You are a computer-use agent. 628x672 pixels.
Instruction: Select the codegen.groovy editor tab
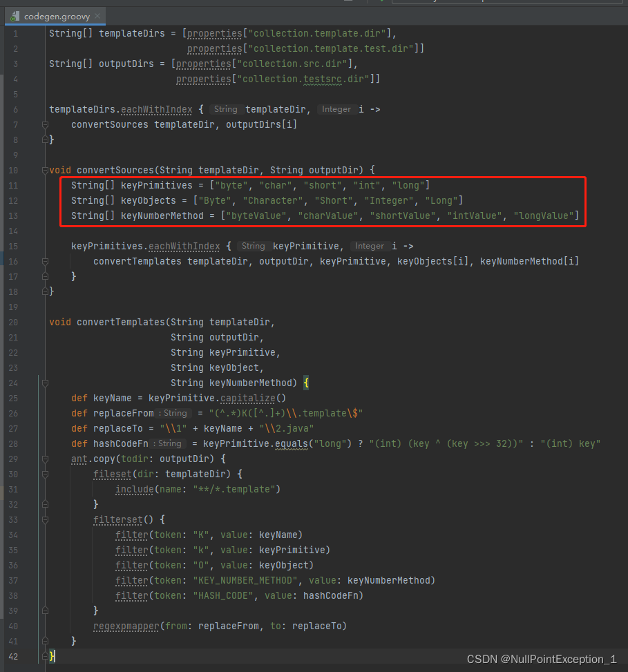tap(55, 17)
